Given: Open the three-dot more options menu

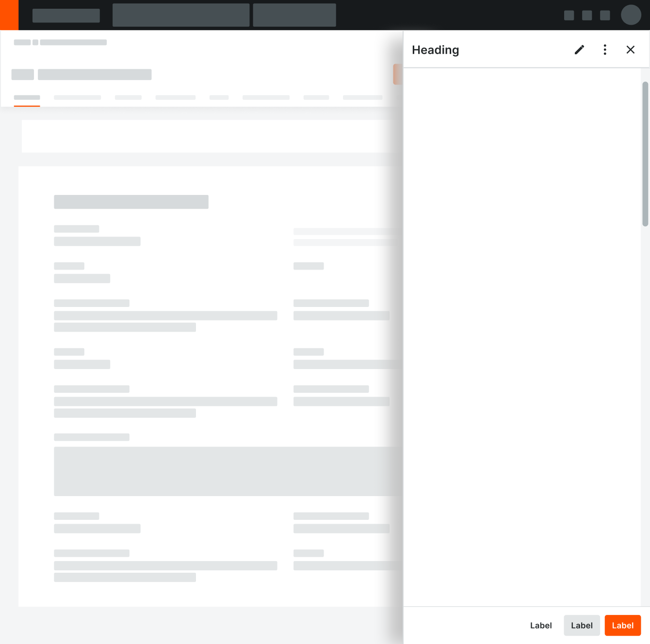Looking at the screenshot, I should click(605, 49).
